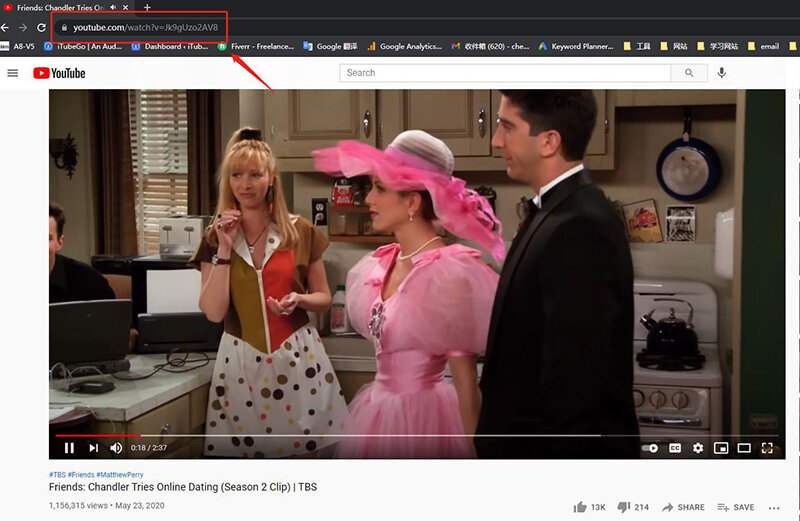Click the #MatthewPerry hashtag link
The height and width of the screenshot is (521, 800).
(120, 475)
